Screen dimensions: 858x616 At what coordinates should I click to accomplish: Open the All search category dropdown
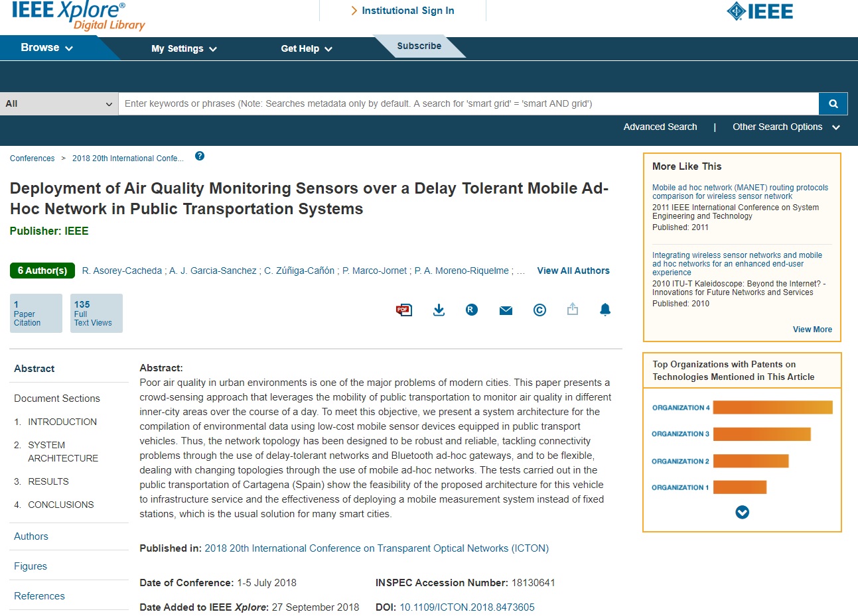tap(59, 103)
